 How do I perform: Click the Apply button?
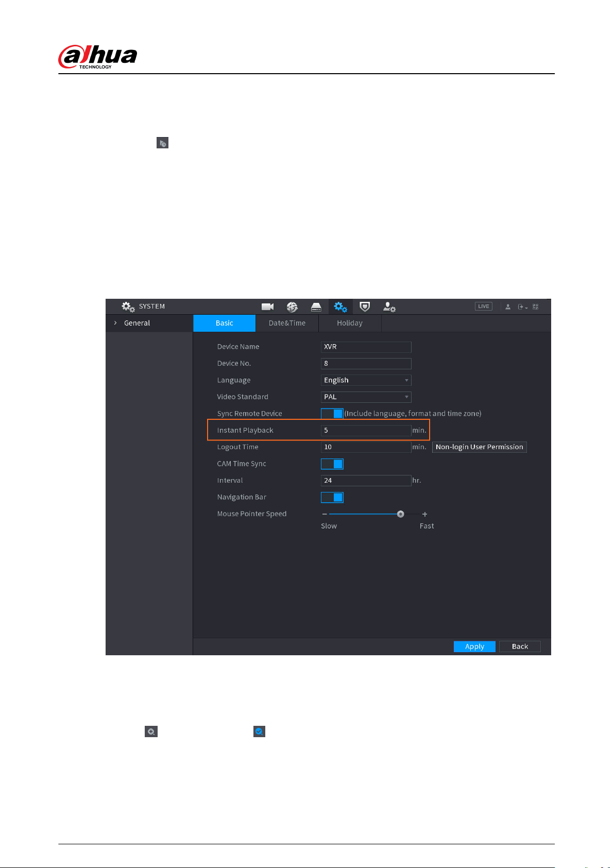[474, 646]
